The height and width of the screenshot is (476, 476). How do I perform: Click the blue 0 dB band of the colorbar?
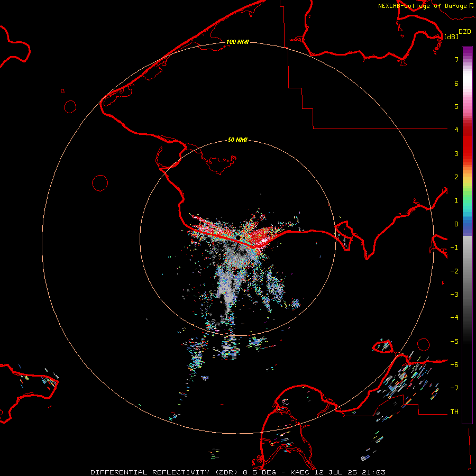[x=467, y=225]
